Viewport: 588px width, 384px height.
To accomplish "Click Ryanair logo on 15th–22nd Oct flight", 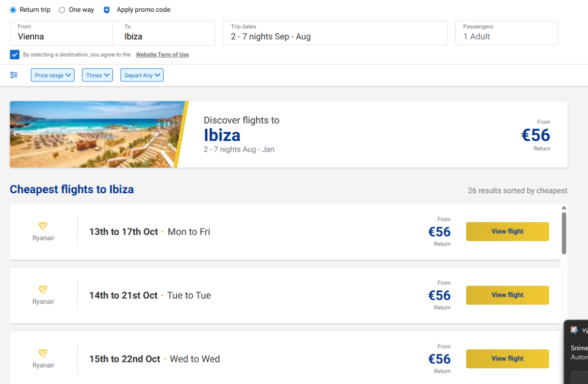I will 44,354.
